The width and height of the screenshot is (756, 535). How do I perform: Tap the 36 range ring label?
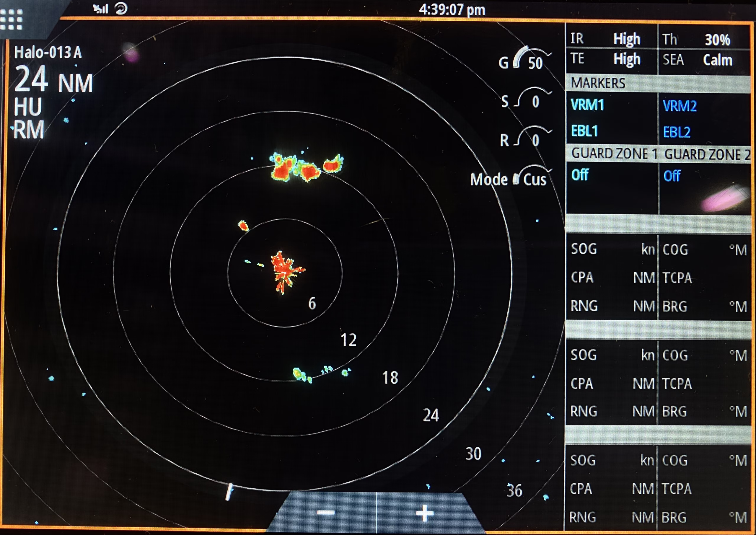point(514,490)
